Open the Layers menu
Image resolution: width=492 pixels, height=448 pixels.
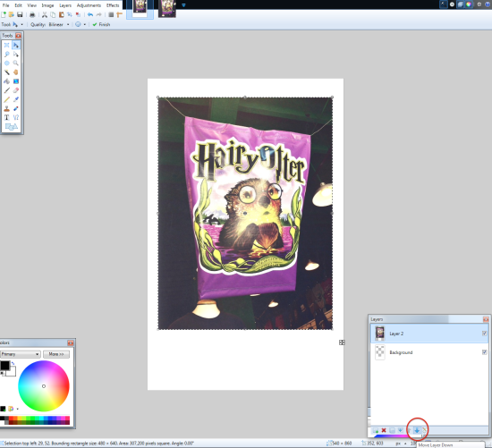click(65, 5)
